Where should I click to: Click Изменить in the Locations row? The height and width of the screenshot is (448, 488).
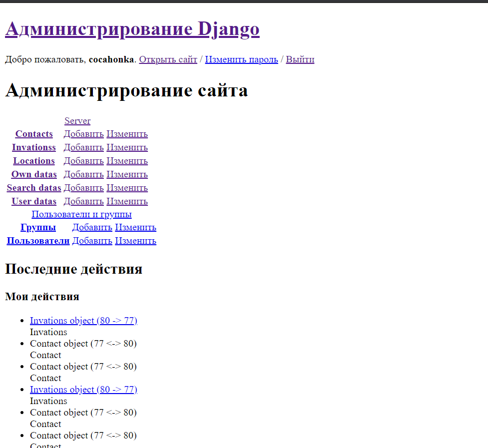click(x=127, y=161)
